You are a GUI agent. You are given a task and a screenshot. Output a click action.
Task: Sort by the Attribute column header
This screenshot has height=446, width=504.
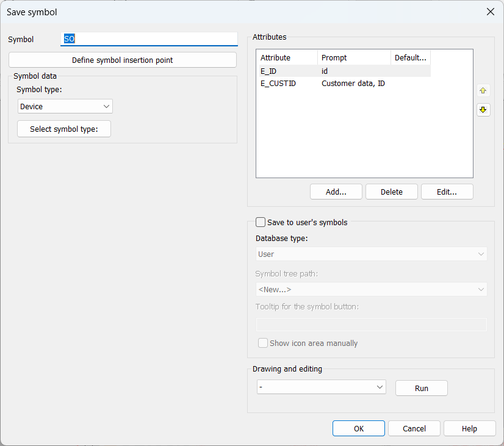[x=287, y=58]
